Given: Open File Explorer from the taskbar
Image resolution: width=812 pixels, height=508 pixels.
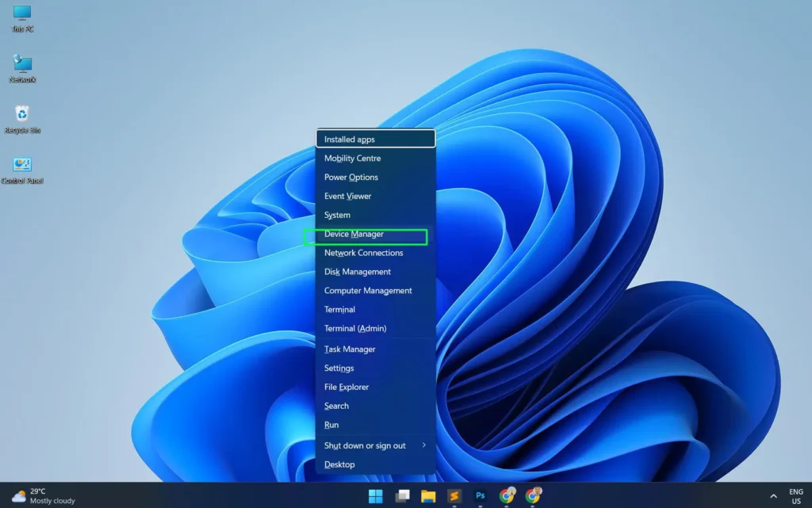Looking at the screenshot, I should [x=427, y=495].
